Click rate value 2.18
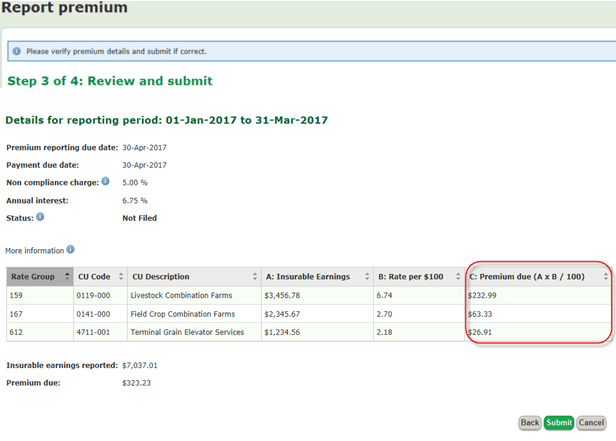Viewport: 616px width, 441px height. coord(384,332)
